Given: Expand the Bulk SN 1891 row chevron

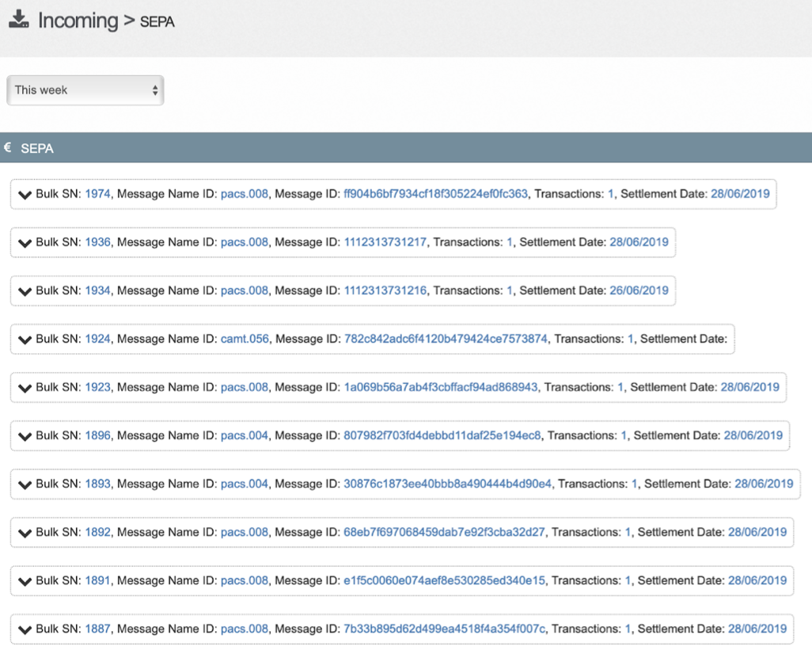Looking at the screenshot, I should tap(25, 581).
